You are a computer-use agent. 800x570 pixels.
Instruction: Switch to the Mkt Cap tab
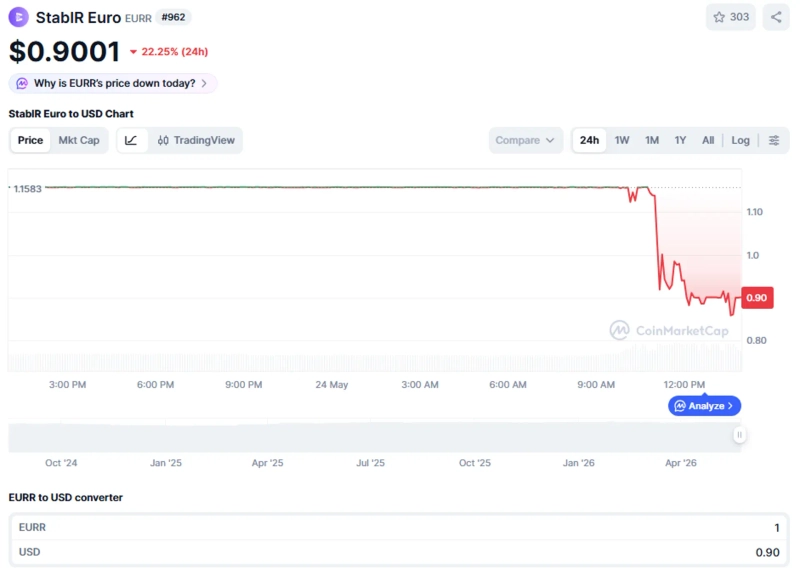click(79, 140)
